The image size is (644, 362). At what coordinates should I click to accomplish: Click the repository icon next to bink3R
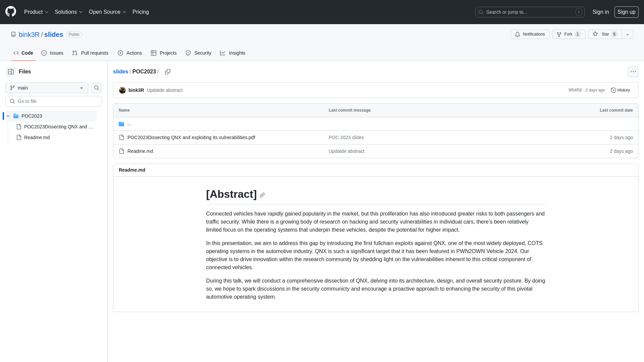13,35
